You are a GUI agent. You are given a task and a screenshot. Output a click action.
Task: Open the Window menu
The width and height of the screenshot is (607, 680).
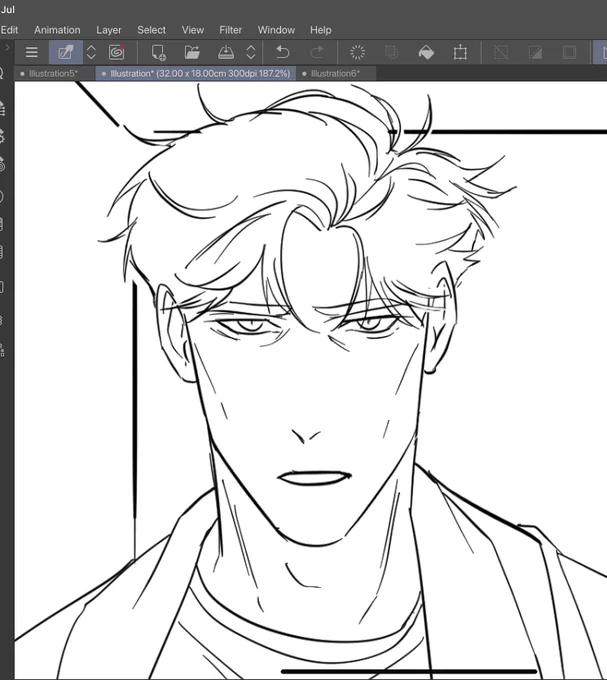point(276,30)
